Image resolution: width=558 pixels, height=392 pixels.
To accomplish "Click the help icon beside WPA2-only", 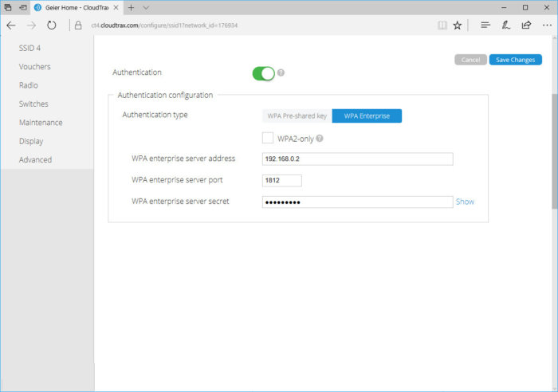I will (320, 139).
